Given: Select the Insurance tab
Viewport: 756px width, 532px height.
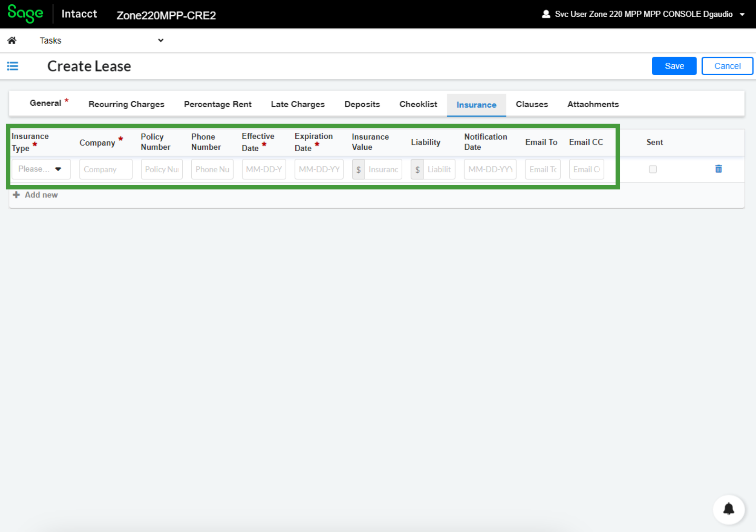Looking at the screenshot, I should tap(476, 105).
